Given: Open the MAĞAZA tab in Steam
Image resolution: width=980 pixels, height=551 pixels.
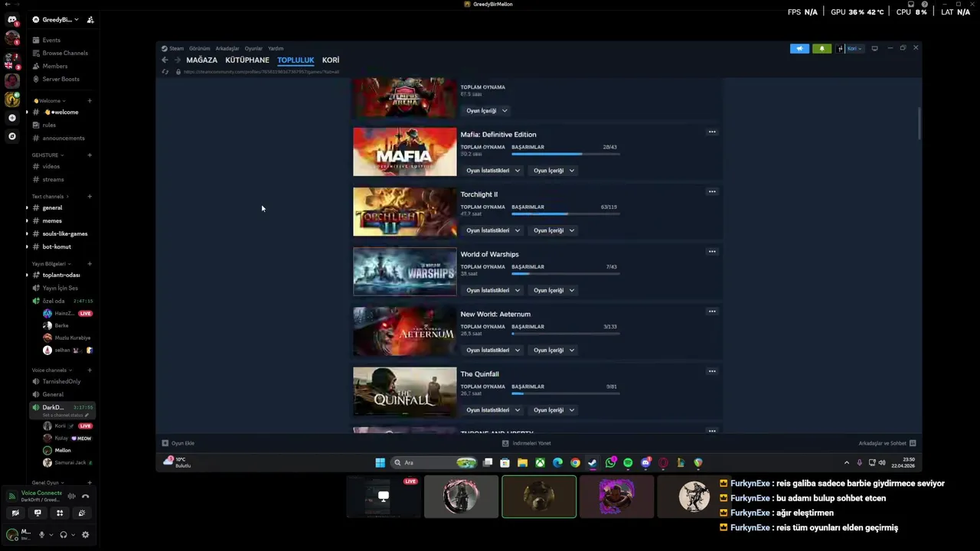Looking at the screenshot, I should pyautogui.click(x=201, y=60).
